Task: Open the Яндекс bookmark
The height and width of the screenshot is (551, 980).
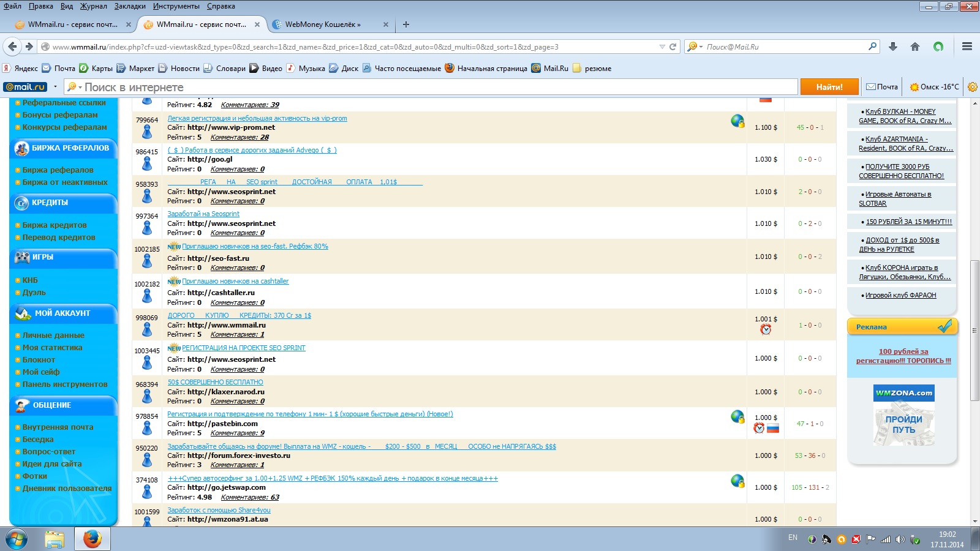Action: point(20,69)
